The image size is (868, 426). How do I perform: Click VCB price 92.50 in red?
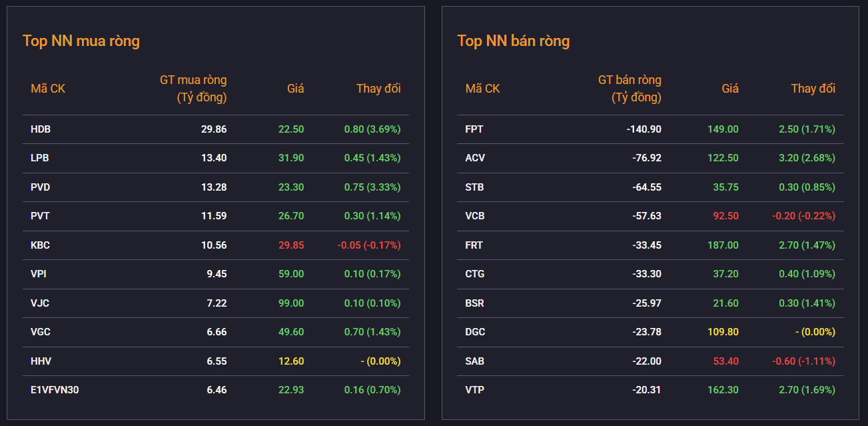(x=725, y=216)
